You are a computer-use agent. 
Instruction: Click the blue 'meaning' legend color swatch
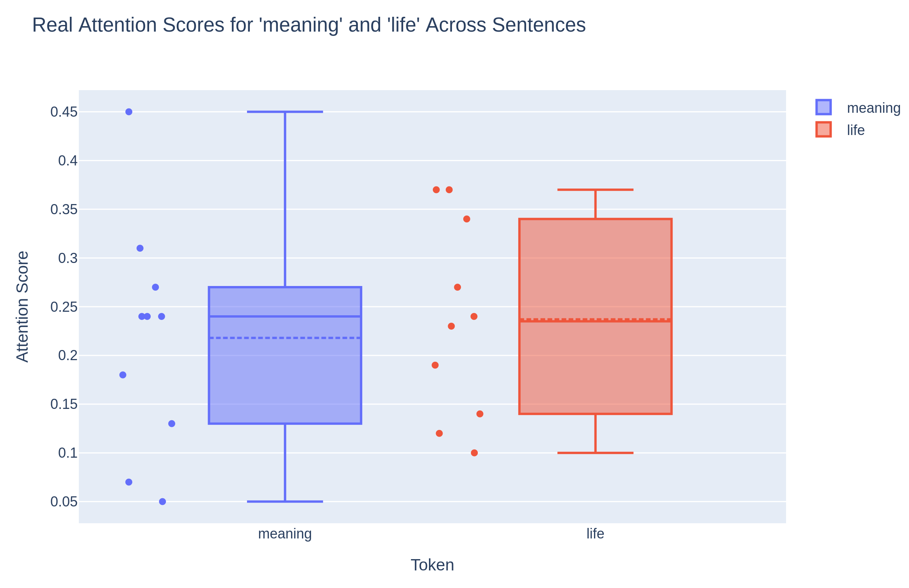pyautogui.click(x=823, y=107)
